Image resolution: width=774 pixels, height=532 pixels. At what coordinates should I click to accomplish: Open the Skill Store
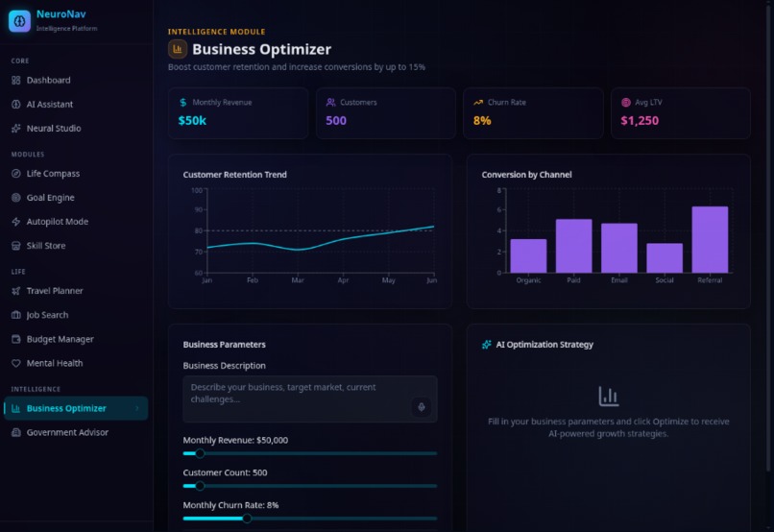(76, 245)
